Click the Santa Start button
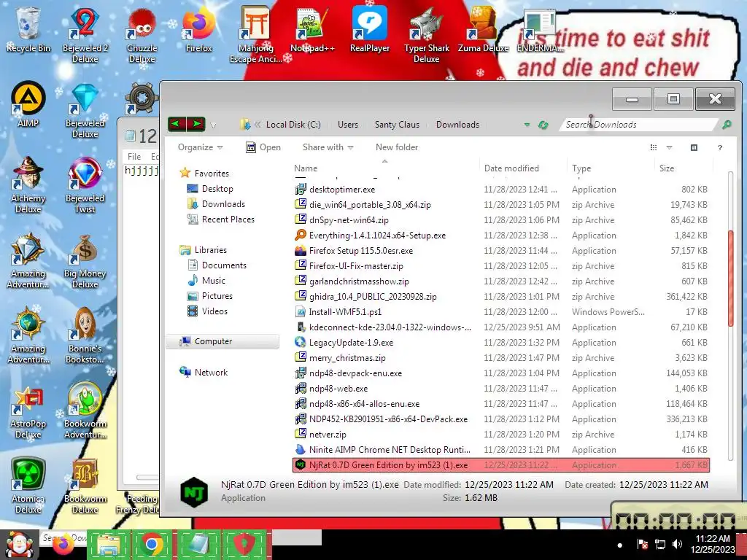 pos(18,544)
